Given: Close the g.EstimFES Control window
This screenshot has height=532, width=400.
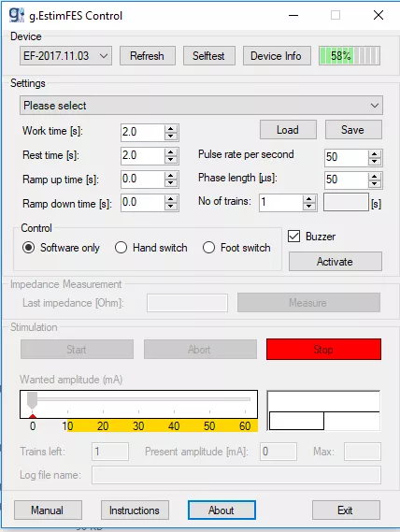Looking at the screenshot, I should pyautogui.click(x=379, y=15).
